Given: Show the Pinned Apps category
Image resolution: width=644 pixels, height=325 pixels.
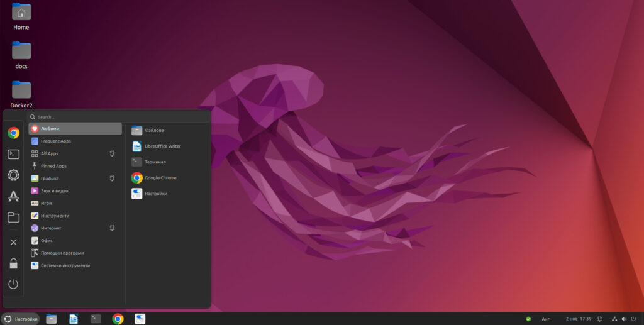Looking at the screenshot, I should tap(75, 166).
